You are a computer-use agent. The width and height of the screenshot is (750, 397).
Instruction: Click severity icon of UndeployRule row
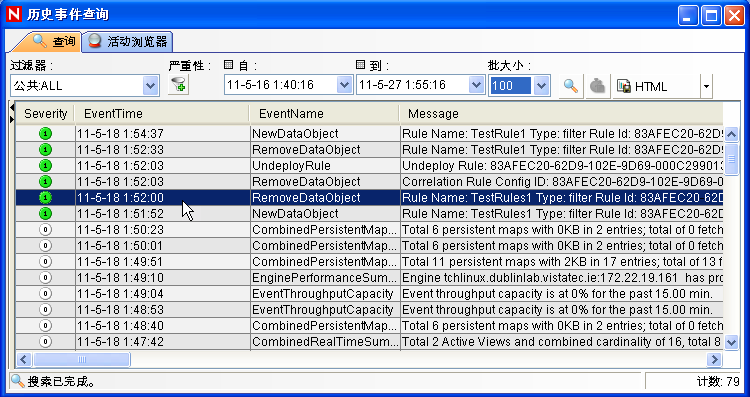click(x=45, y=166)
